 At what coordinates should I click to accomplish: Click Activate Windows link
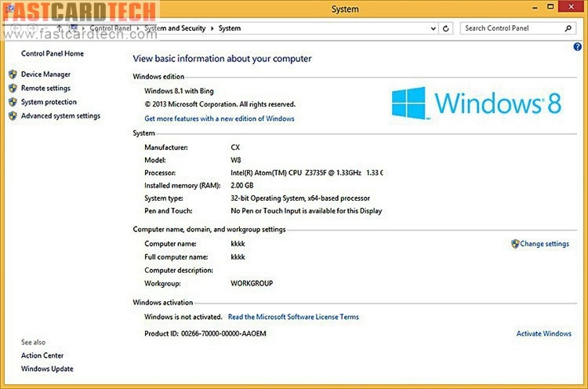tap(544, 334)
